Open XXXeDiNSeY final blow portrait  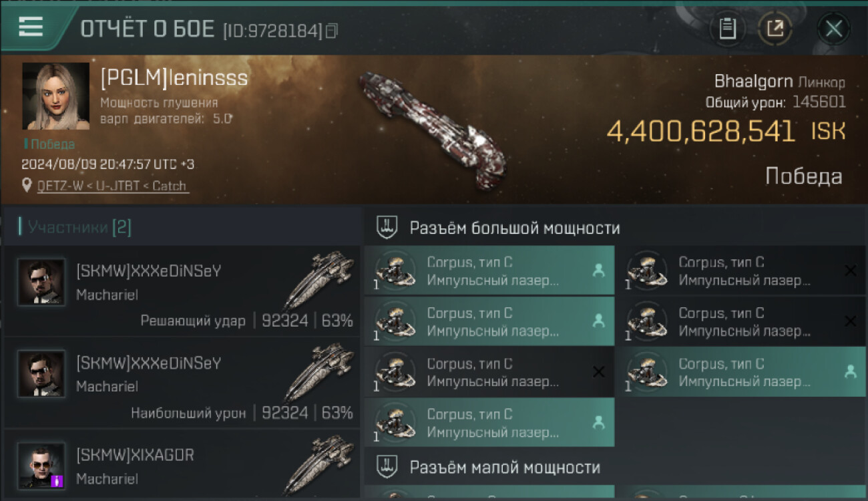(41, 283)
